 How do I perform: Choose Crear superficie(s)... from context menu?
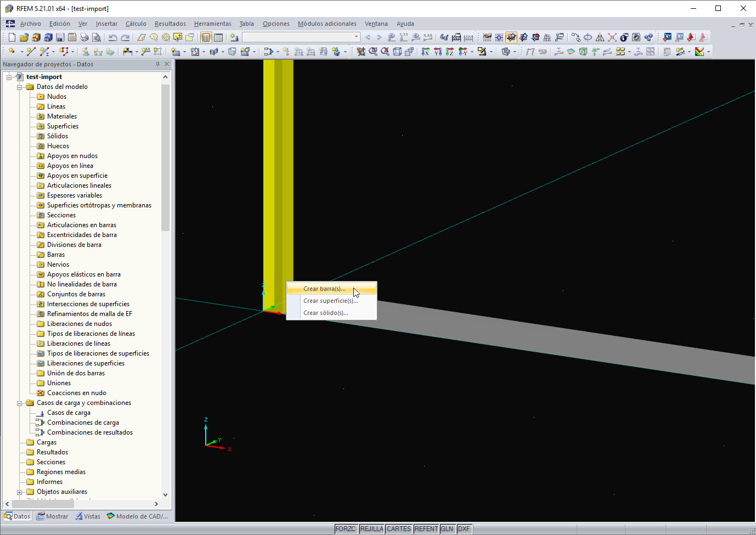pyautogui.click(x=331, y=301)
